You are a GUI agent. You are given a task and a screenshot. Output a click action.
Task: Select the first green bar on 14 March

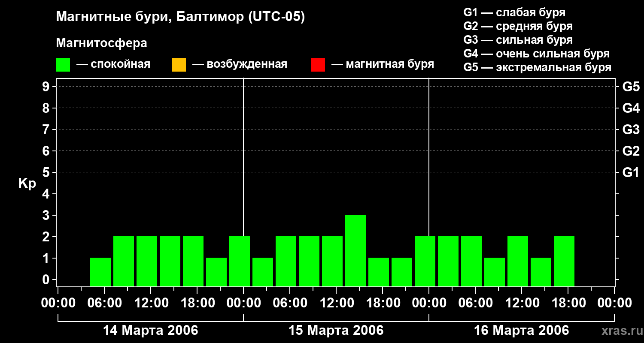pos(100,272)
